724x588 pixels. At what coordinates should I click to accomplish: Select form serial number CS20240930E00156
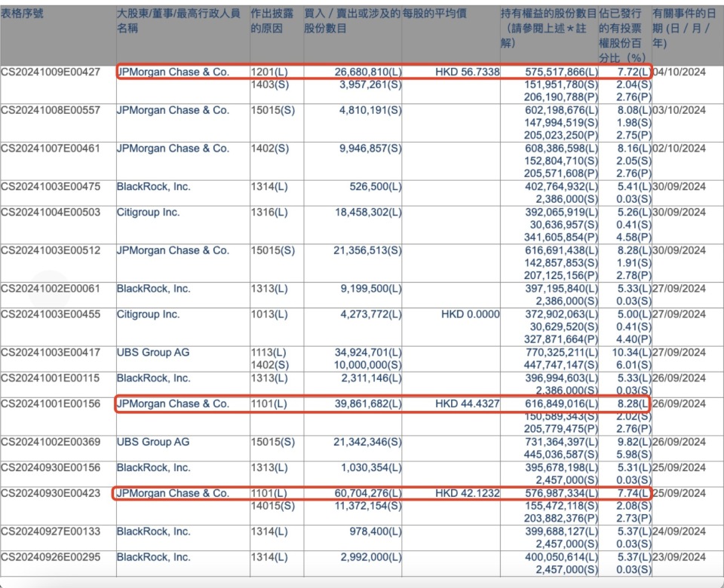[51, 467]
